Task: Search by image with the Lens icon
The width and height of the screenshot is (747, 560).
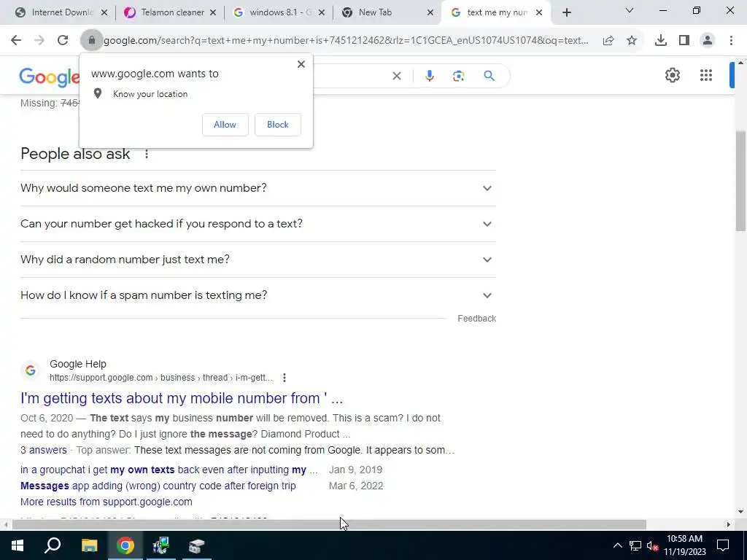Action: pyautogui.click(x=458, y=76)
